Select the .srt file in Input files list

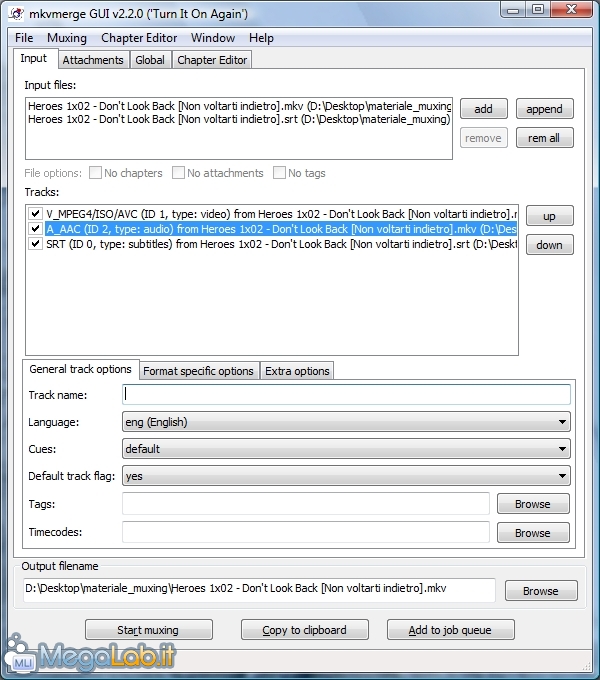pyautogui.click(x=239, y=119)
